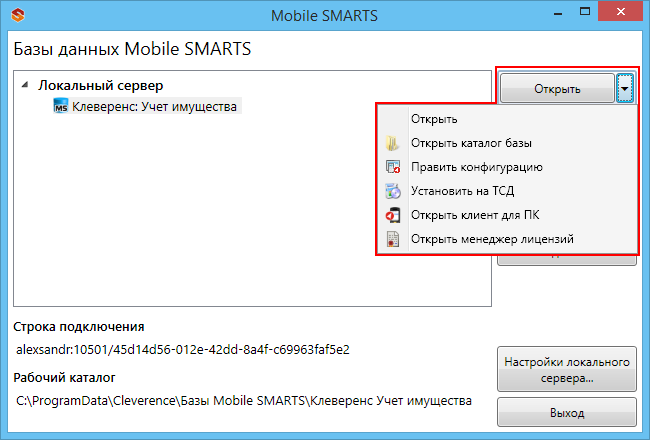Click the license manager document icon
650x440 pixels.
pyautogui.click(x=393, y=239)
